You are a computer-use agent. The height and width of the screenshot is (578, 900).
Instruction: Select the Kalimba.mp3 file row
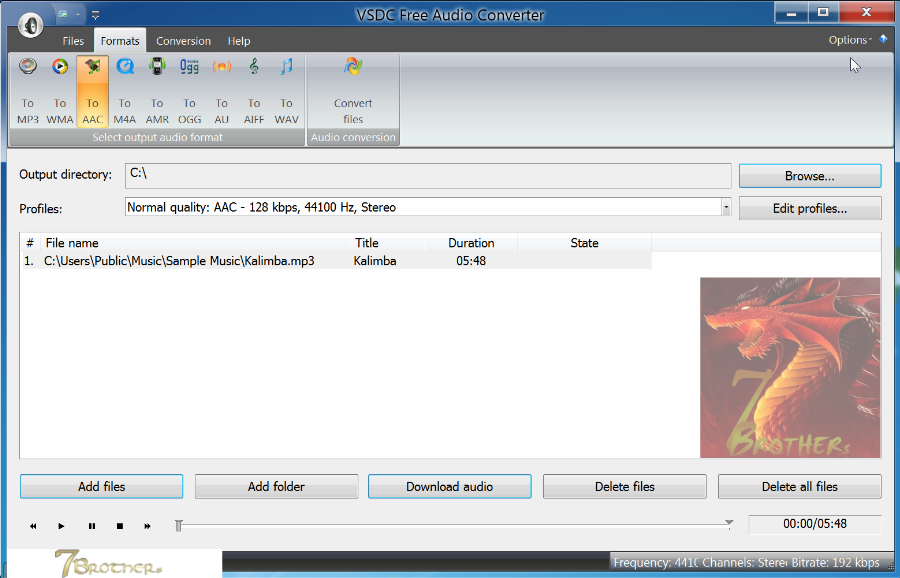click(336, 261)
